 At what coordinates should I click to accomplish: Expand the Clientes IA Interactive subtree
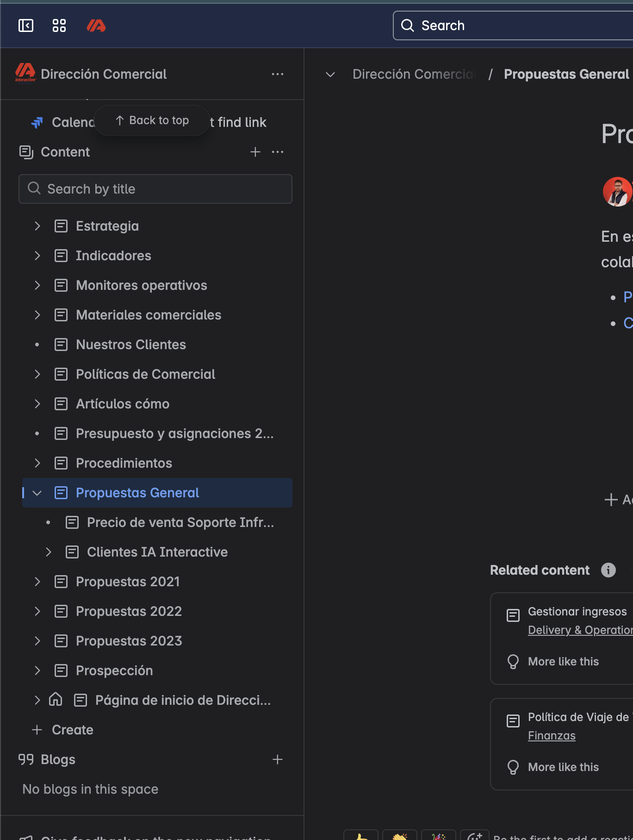point(49,552)
